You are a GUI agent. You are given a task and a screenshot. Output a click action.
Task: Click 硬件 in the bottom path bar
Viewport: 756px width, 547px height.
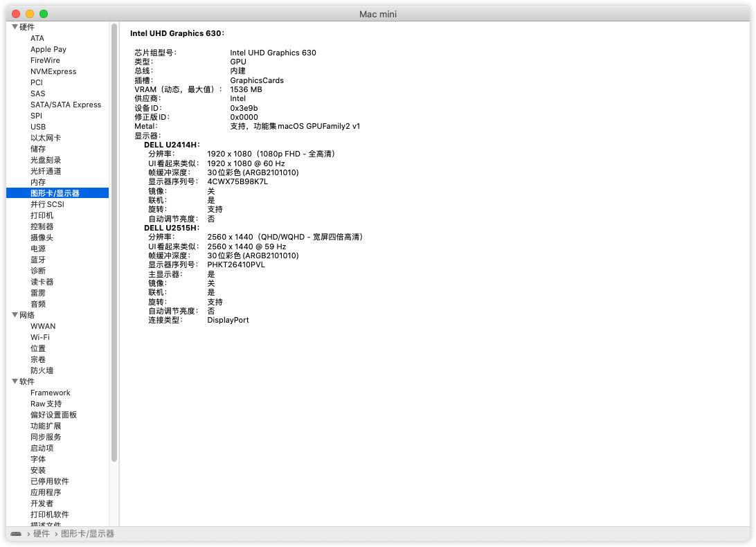[x=42, y=533]
